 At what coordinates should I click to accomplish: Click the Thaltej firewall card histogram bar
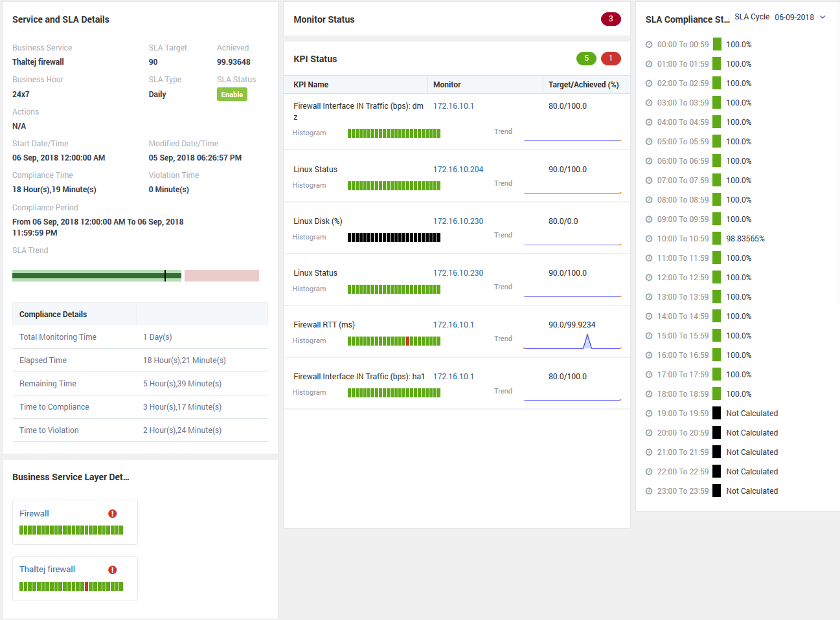point(71,586)
